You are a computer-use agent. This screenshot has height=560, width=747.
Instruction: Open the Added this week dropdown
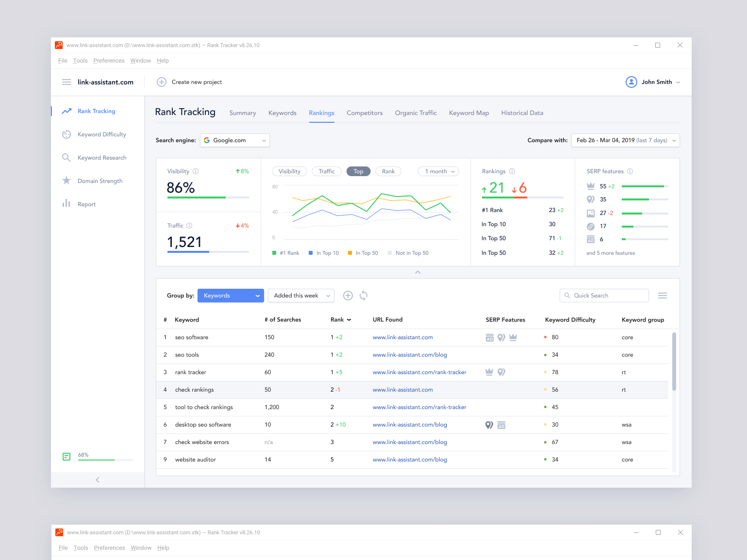[x=301, y=296]
